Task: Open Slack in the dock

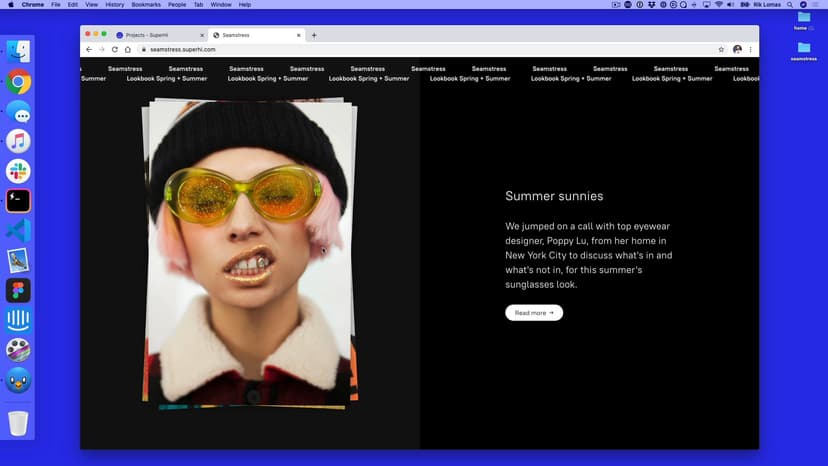Action: click(18, 171)
